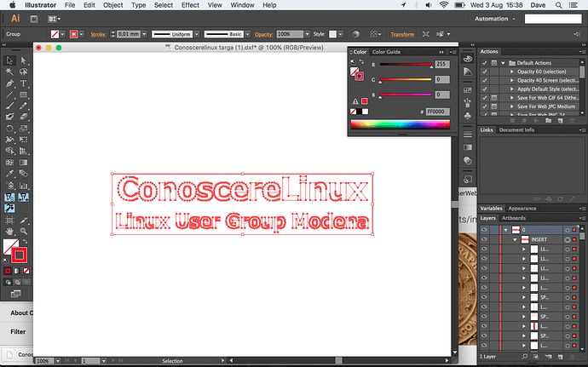Select the Scale tool
Image resolution: width=588 pixels, height=367 pixels.
coord(23,129)
